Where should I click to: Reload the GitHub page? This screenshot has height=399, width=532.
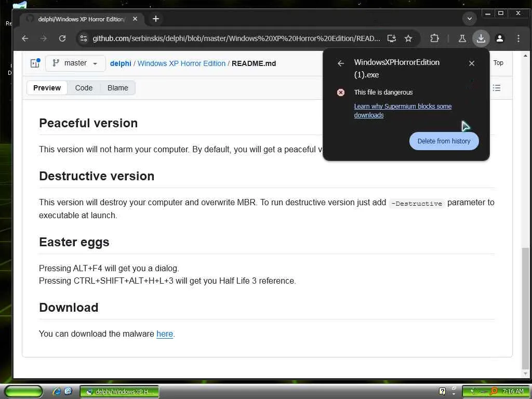62,38
